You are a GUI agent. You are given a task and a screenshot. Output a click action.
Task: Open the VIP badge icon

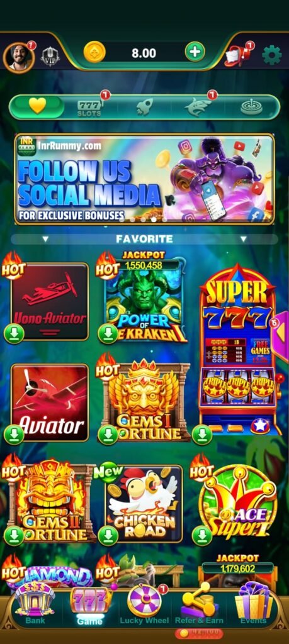50,57
